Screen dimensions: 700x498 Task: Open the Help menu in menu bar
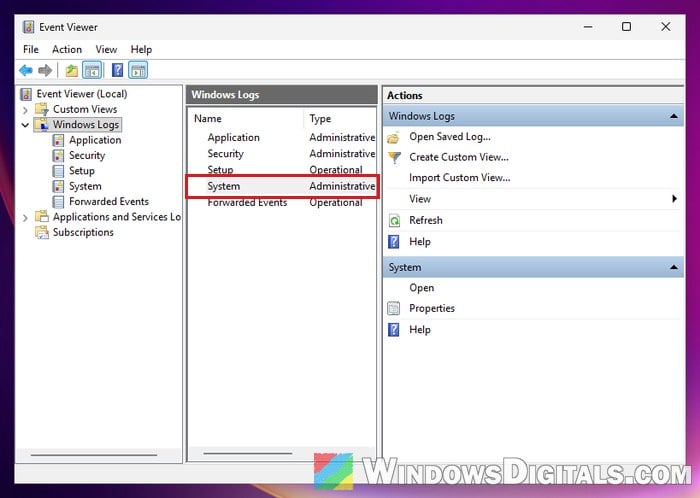click(141, 49)
